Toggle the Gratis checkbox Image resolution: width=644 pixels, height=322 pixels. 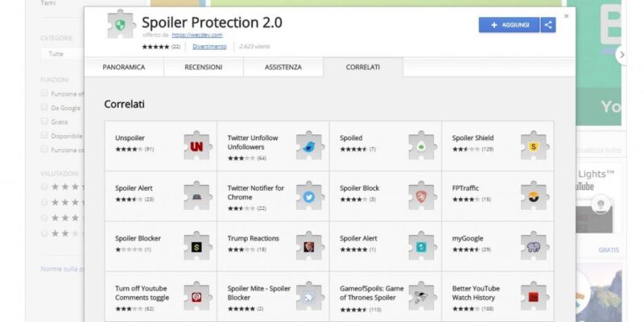pos(44,122)
